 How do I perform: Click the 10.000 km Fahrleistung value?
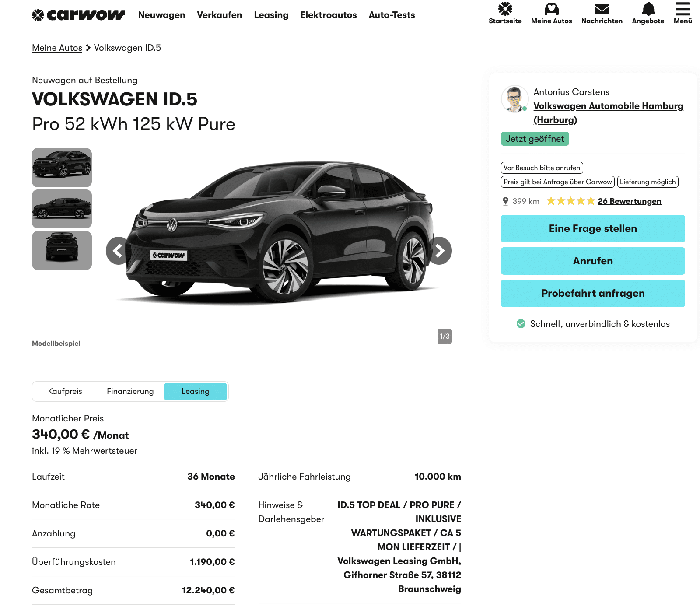(x=437, y=477)
